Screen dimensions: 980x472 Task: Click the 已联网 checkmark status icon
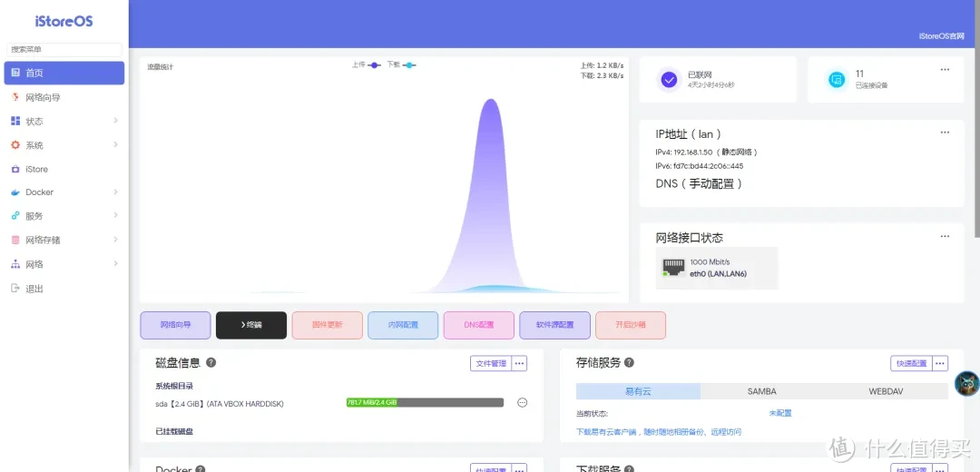[x=670, y=79]
